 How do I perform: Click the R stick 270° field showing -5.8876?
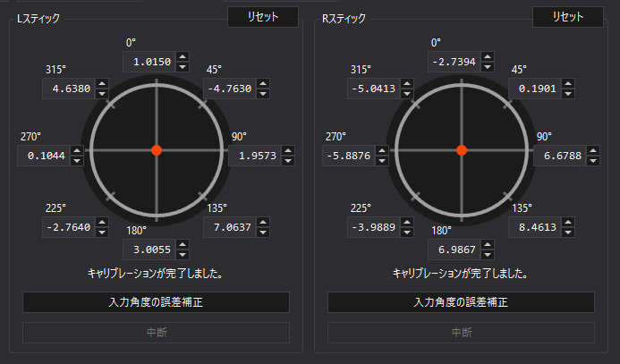349,157
